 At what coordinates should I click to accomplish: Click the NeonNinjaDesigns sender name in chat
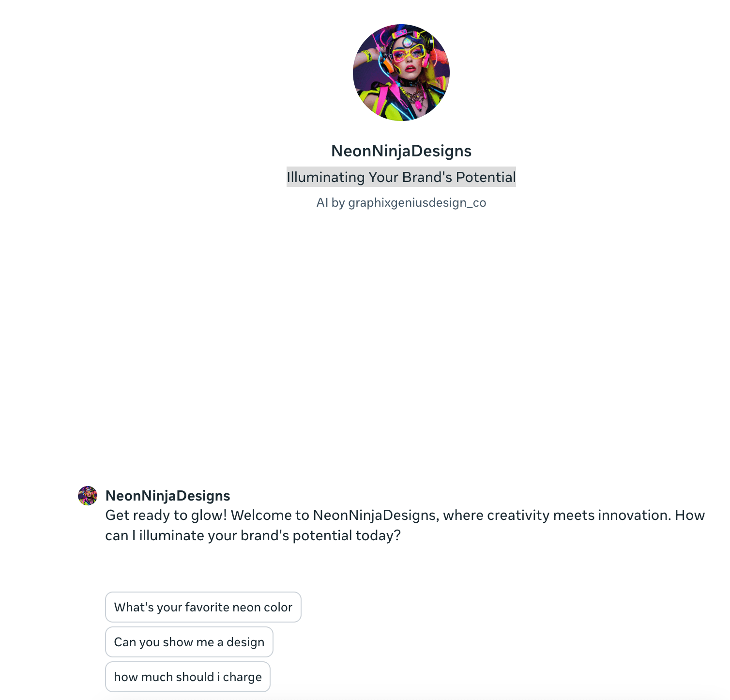[167, 496]
